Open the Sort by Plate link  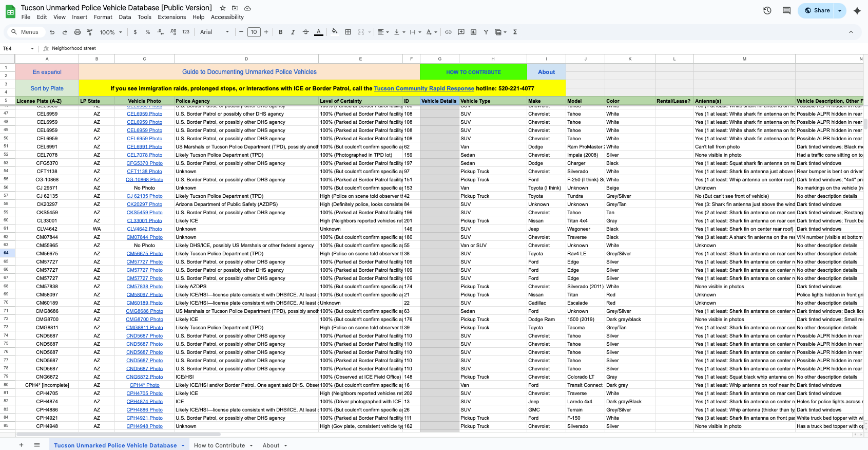tap(47, 88)
